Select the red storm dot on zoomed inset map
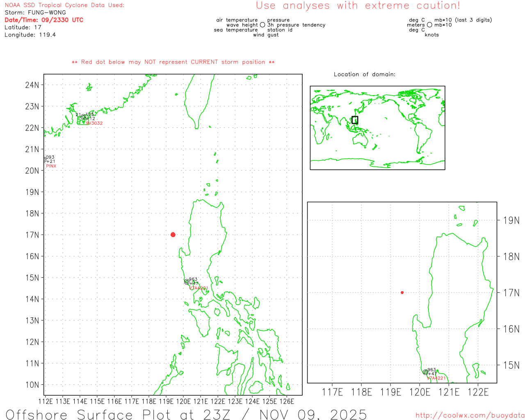The width and height of the screenshot is (525, 420). [x=402, y=292]
